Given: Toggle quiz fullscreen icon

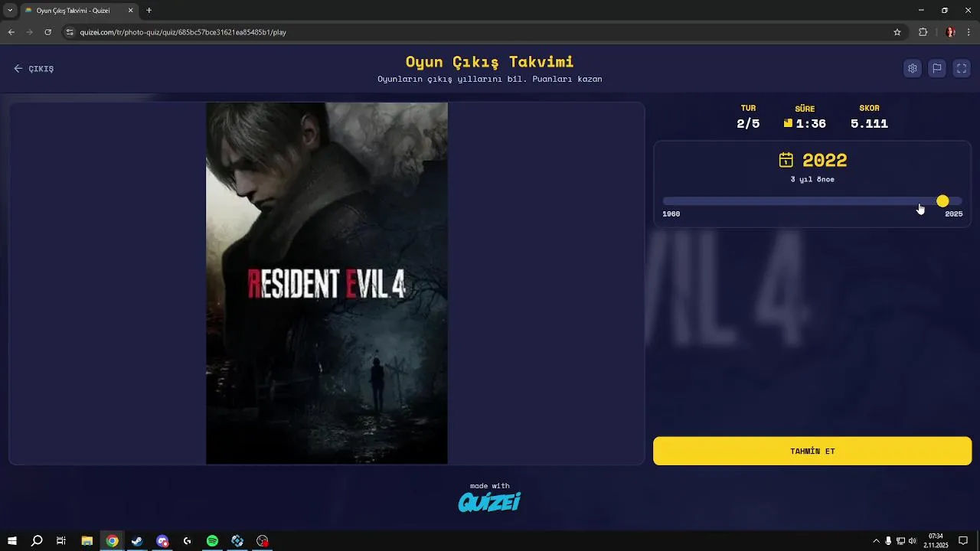Looking at the screenshot, I should [x=962, y=69].
